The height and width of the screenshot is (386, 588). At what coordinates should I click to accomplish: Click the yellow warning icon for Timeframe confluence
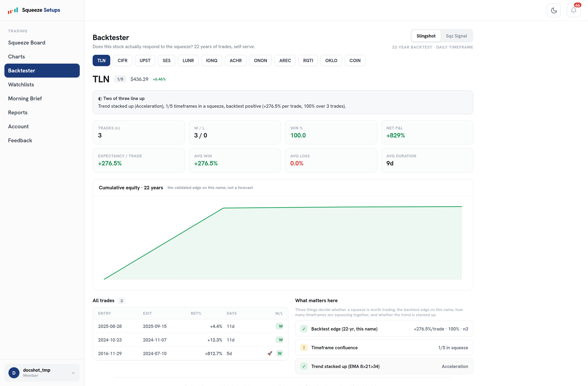click(x=304, y=348)
